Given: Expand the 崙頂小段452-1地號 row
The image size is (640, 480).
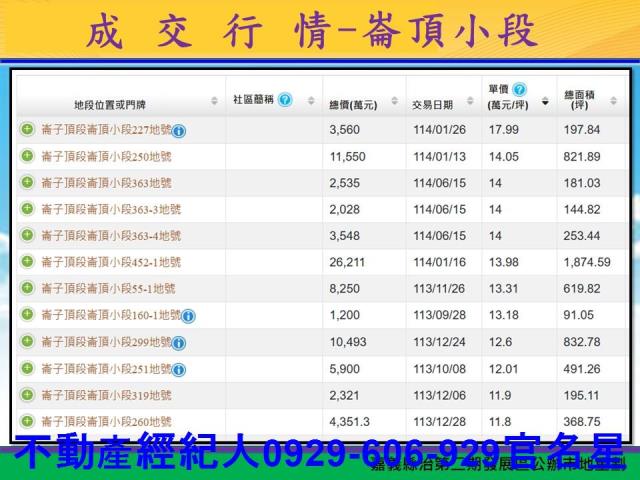Looking at the screenshot, I should pos(27,261).
